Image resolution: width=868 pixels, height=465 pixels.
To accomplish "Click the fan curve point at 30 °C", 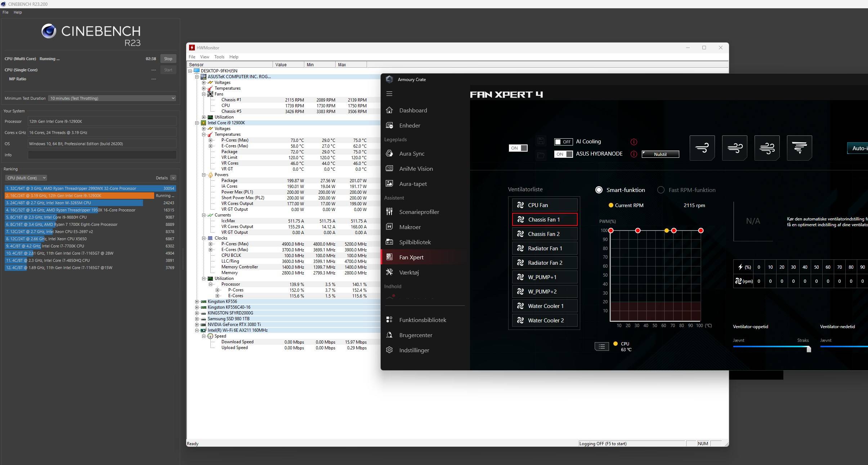I will (638, 231).
